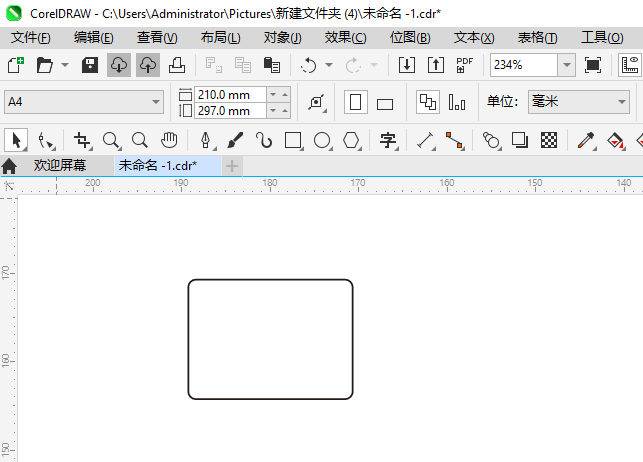Click the page width 210.0 mm field
The height and width of the screenshot is (462, 643).
click(x=230, y=95)
